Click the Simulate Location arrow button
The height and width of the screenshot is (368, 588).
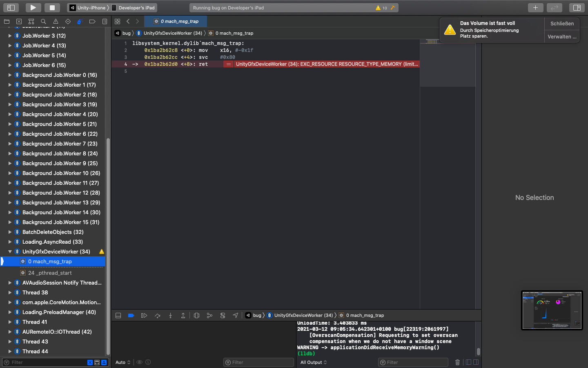[x=236, y=315]
